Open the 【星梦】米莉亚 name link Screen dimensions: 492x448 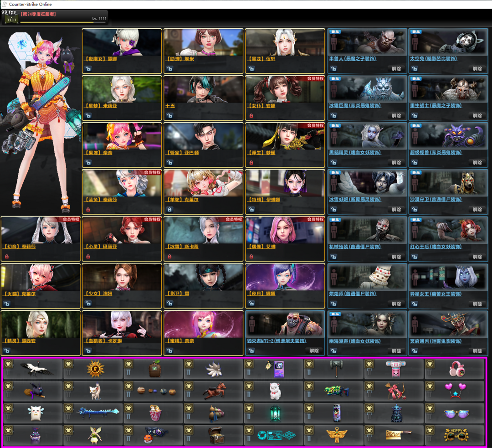coord(101,106)
